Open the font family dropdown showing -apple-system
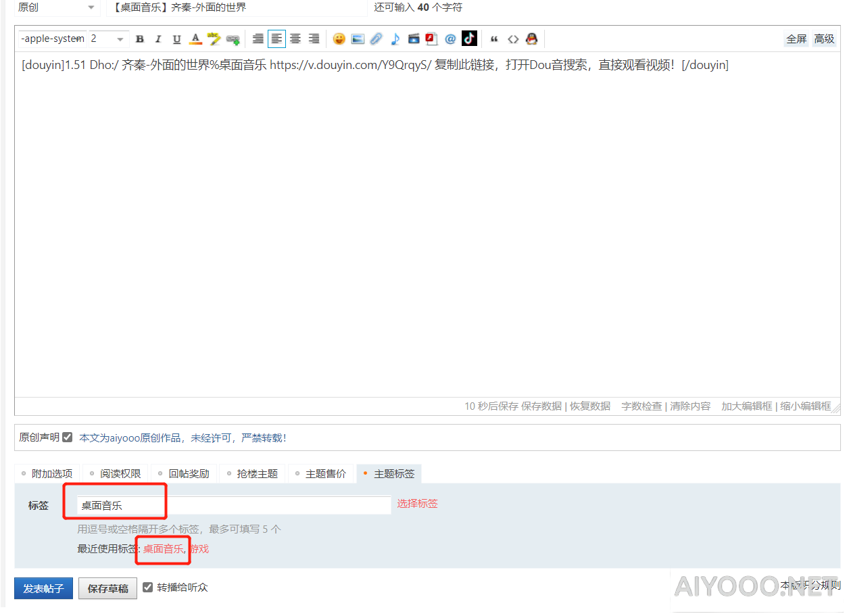Screen dimensions: 847x616 point(53,39)
